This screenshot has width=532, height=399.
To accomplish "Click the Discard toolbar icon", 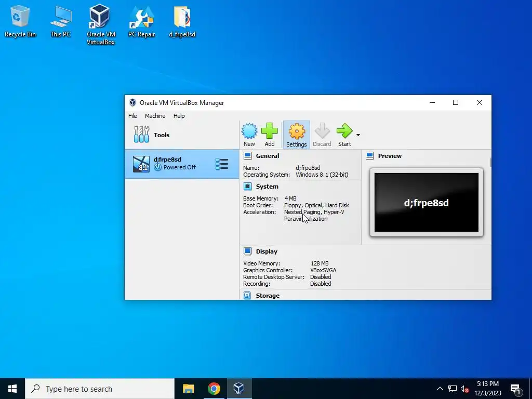I will (322, 135).
